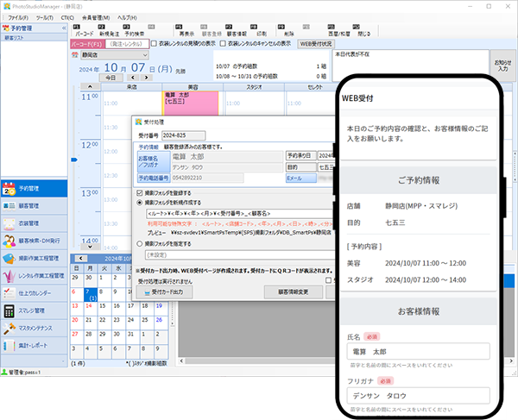Select 撮影フォルダを指定する radio option
Image resolution: width=518 pixels, height=420 pixels.
pos(141,244)
